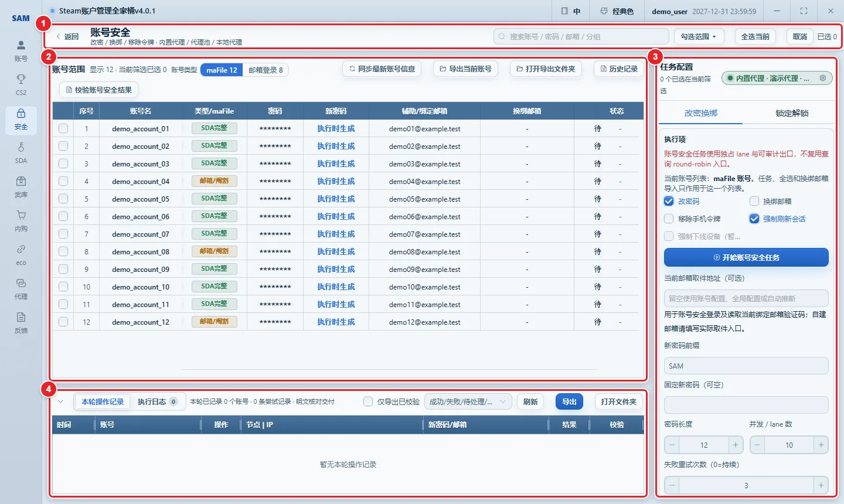Screen dimensions: 844x504
Task: Click the gear icon in proxy config pill
Action: [x=823, y=78]
